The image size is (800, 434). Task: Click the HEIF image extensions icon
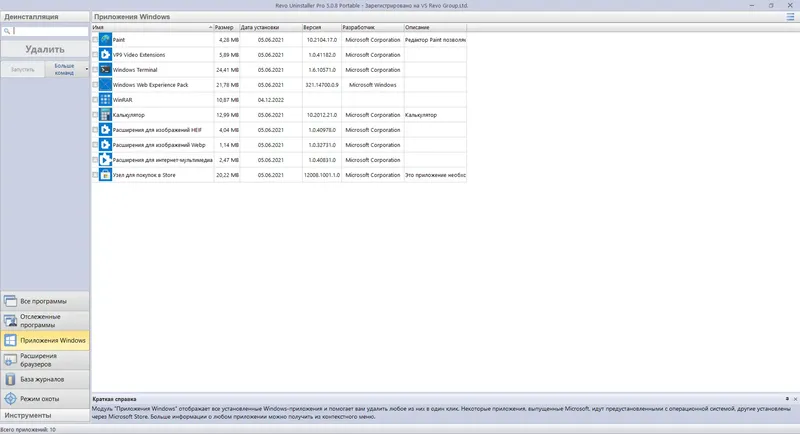click(105, 130)
